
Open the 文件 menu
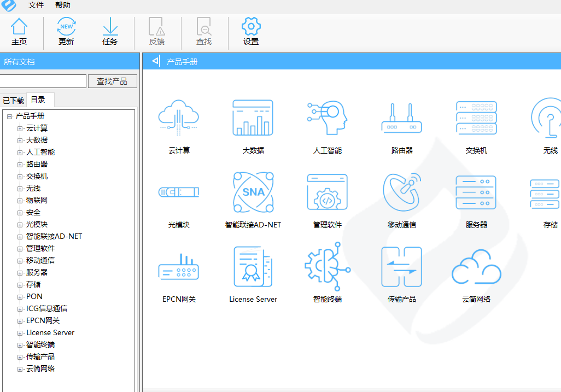tap(36, 5)
